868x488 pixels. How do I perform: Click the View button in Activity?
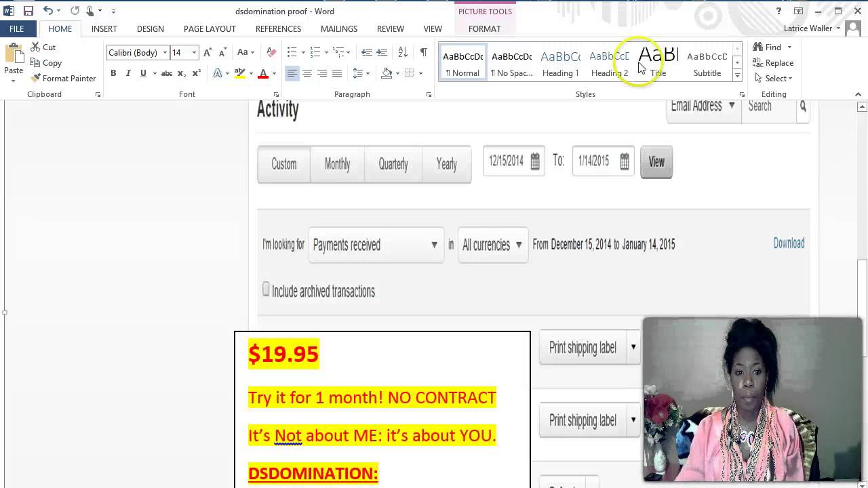click(656, 162)
